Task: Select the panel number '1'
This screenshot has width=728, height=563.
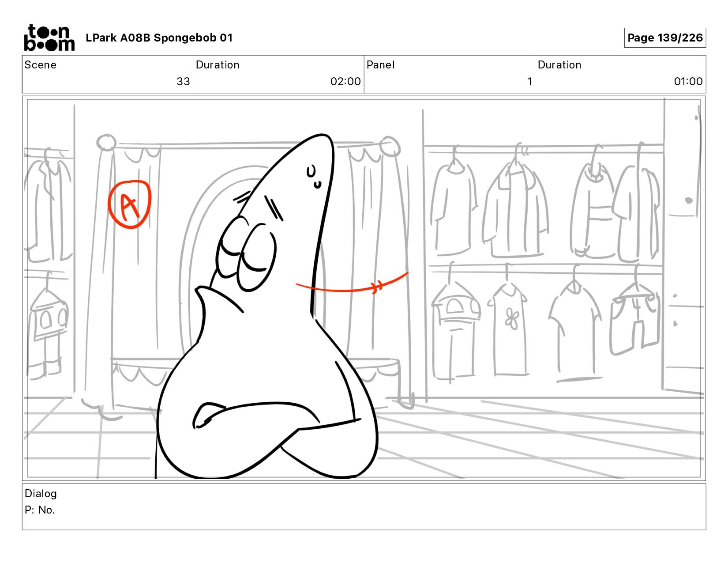Action: [x=529, y=82]
